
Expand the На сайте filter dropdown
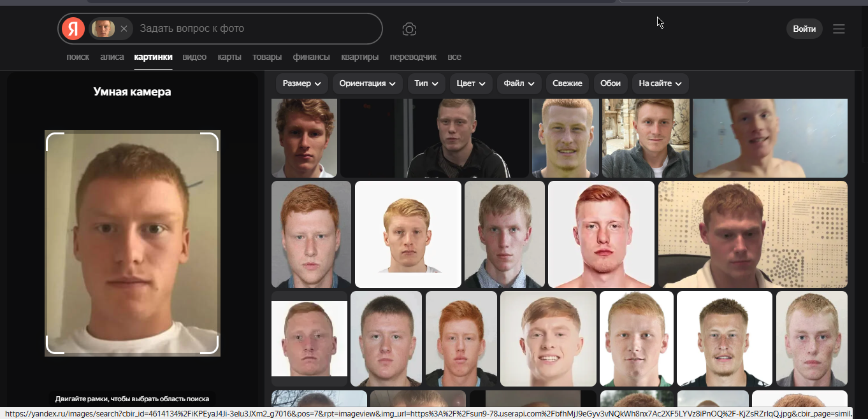660,83
